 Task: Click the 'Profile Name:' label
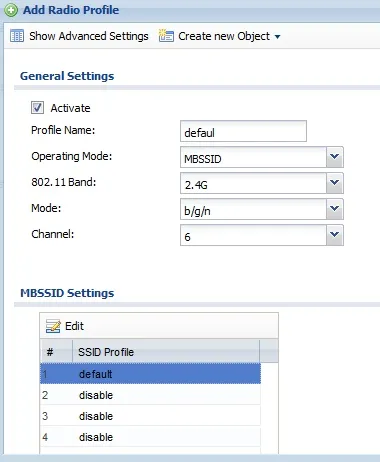[63, 130]
